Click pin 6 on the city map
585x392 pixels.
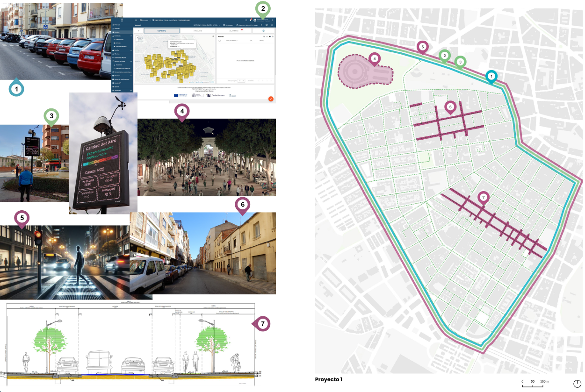pos(449,107)
